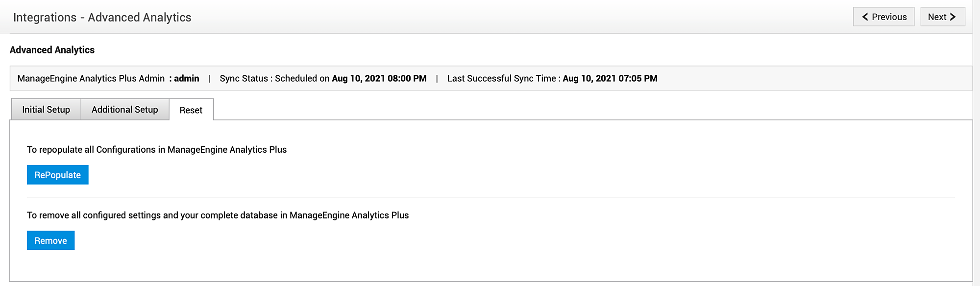This screenshot has width=980, height=286.
Task: Open the Additional Setup tab
Action: (125, 110)
